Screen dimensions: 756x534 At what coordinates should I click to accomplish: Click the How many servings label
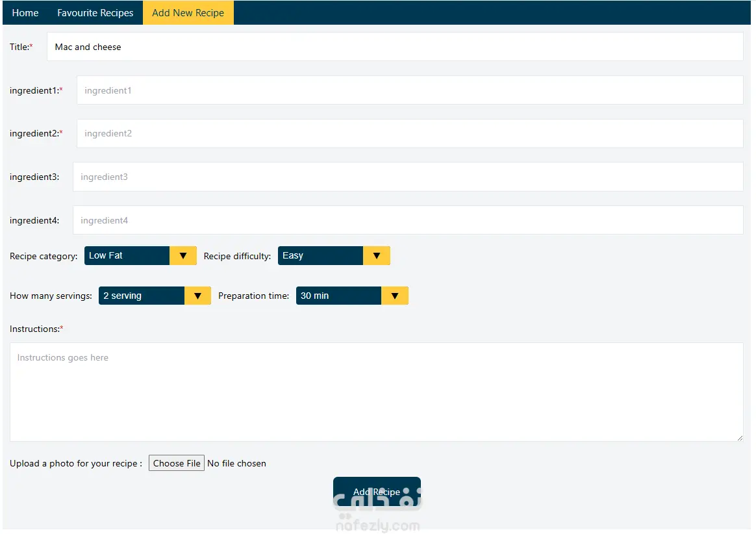(x=51, y=296)
